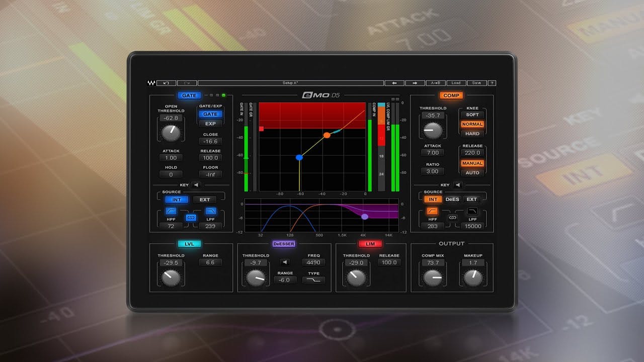Click the Comp Mix knob

pyautogui.click(x=433, y=278)
